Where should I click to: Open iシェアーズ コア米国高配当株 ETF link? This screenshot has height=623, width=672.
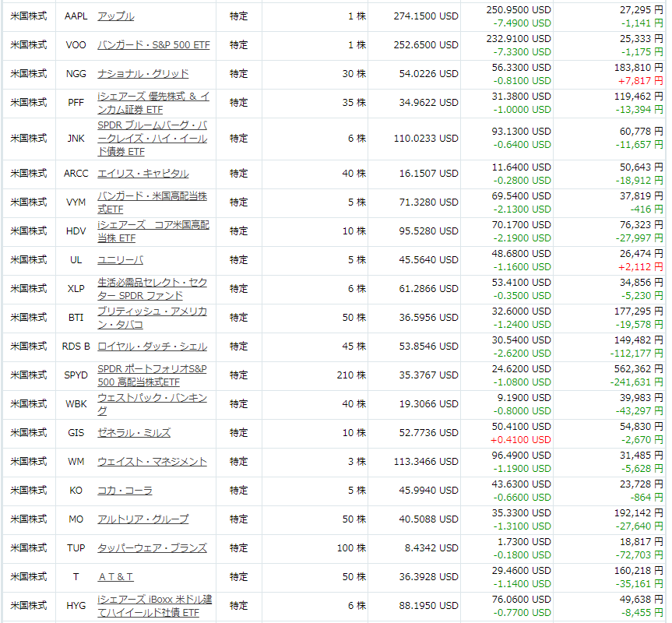153,231
